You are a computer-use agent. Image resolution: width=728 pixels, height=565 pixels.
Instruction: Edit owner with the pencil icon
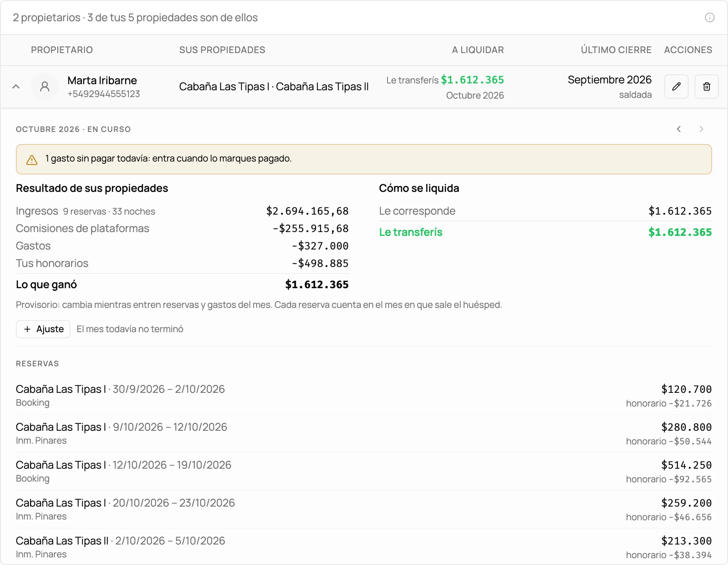coord(676,87)
